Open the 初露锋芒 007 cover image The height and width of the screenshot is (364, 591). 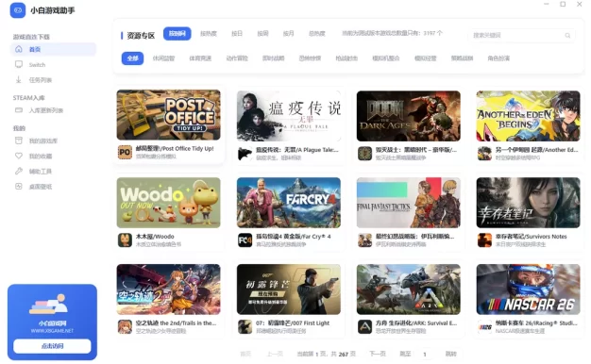click(289, 290)
